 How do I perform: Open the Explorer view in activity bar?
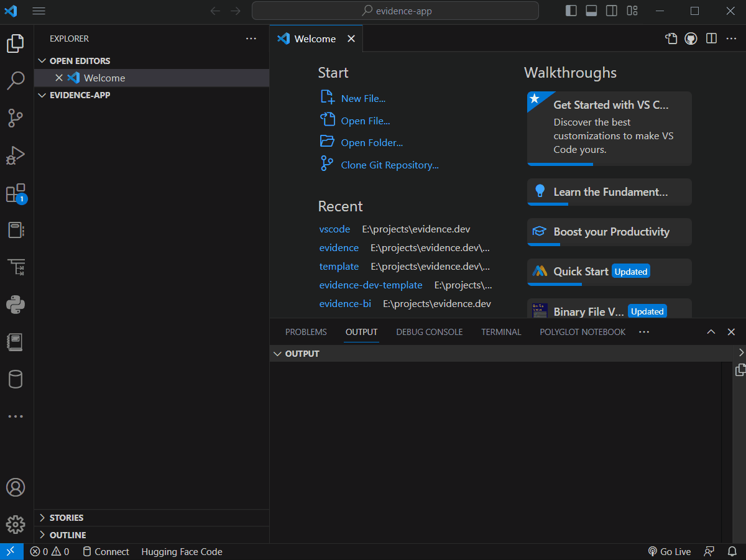[16, 43]
